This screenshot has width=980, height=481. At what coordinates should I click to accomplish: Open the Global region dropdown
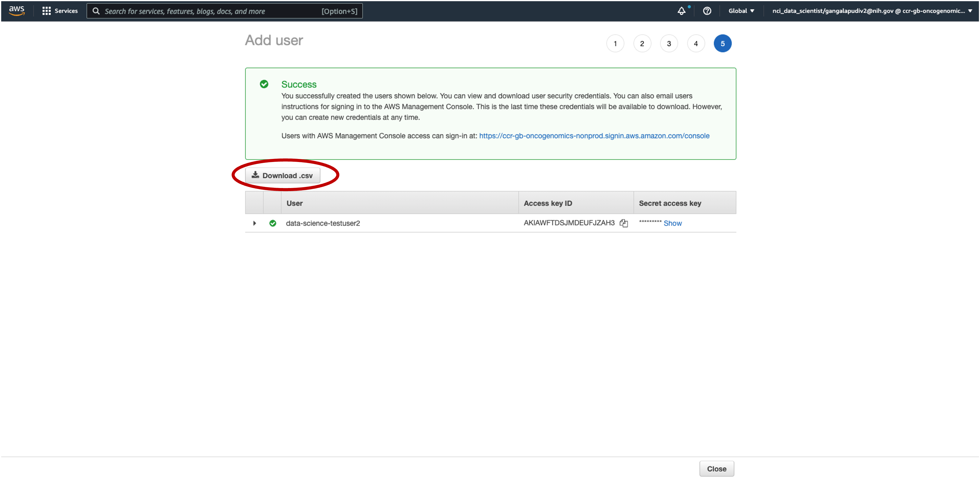point(741,11)
